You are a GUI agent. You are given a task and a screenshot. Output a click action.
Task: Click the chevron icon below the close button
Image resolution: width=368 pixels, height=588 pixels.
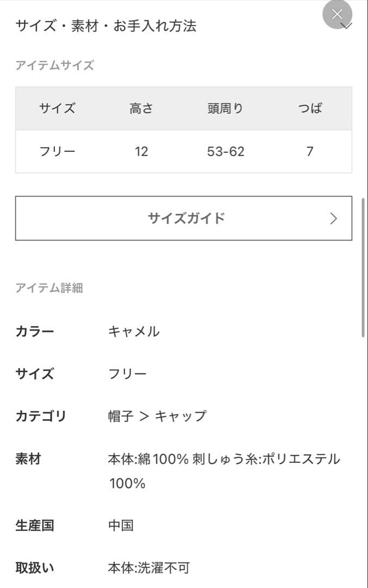[345, 26]
